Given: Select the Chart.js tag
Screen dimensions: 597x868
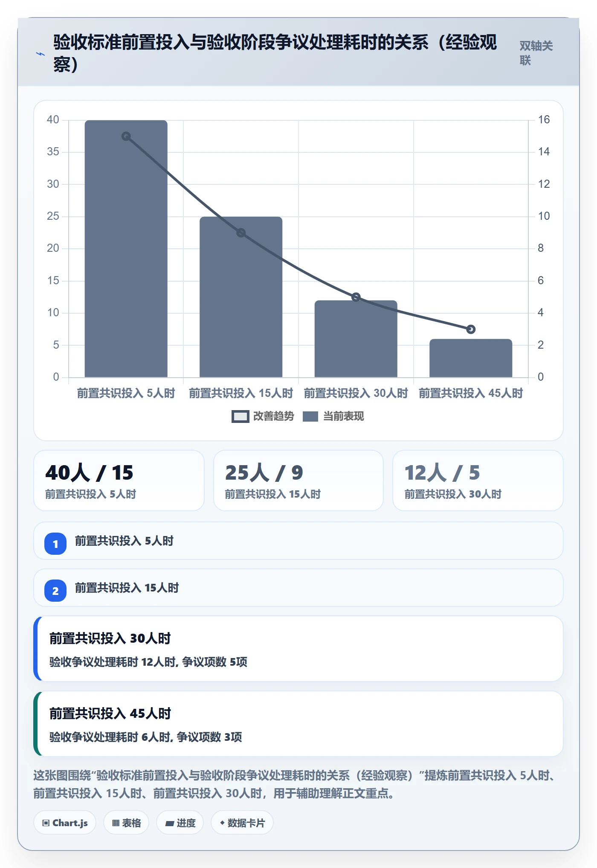Looking at the screenshot, I should pyautogui.click(x=65, y=823).
